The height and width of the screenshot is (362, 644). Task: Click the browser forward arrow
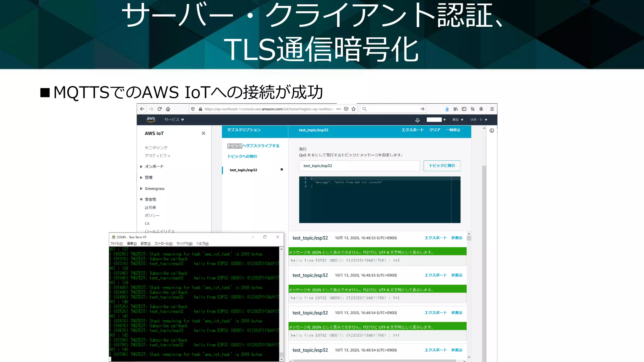pos(151,109)
